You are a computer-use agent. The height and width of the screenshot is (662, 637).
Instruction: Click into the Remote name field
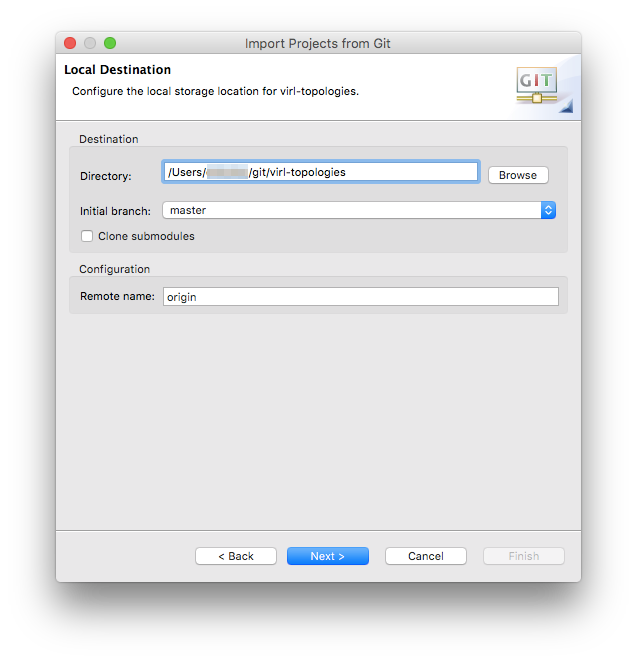(361, 296)
